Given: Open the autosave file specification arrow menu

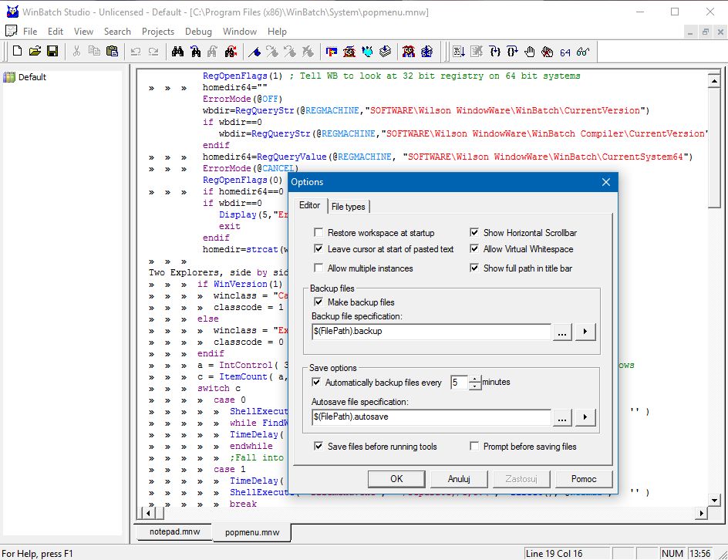Looking at the screenshot, I should point(585,417).
